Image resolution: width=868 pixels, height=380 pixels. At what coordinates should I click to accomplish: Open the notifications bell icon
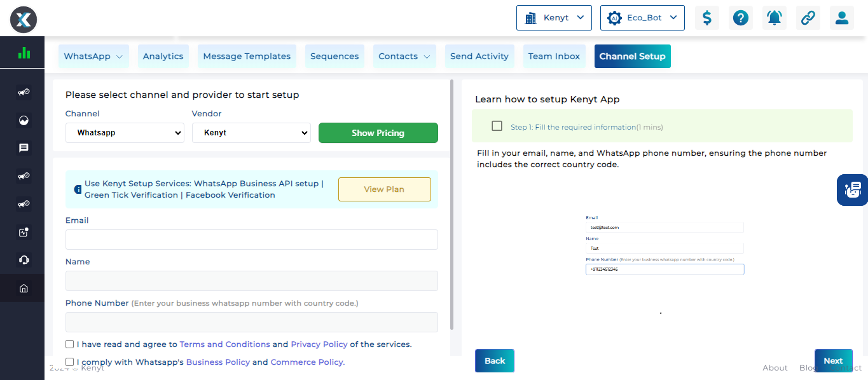(x=775, y=18)
